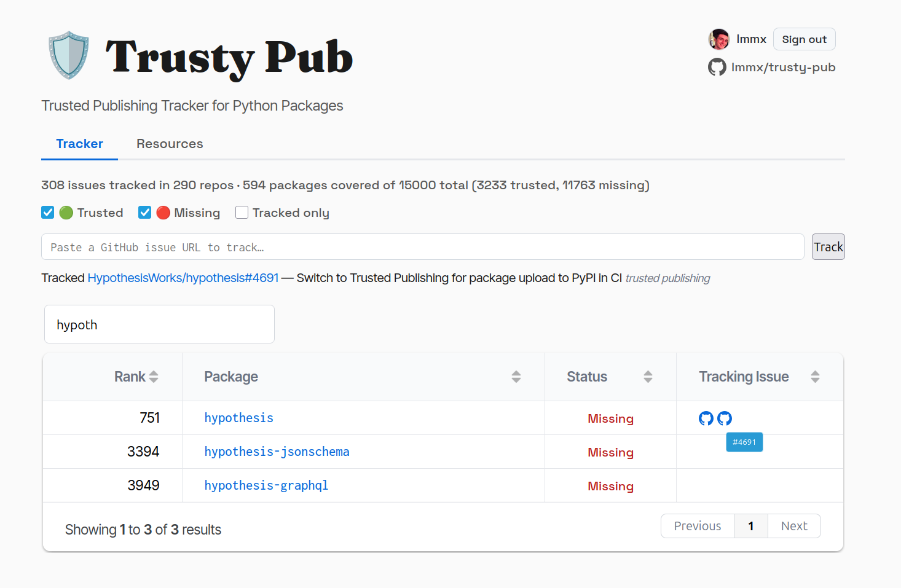901x588 pixels.
Task: Open second GitHub issue icon for hypothesis
Action: click(725, 418)
